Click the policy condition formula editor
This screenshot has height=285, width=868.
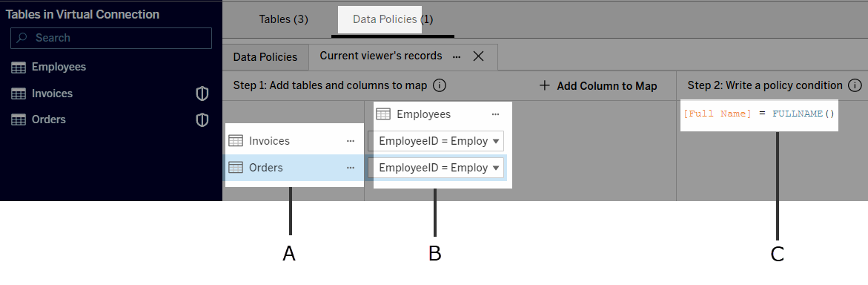760,115
